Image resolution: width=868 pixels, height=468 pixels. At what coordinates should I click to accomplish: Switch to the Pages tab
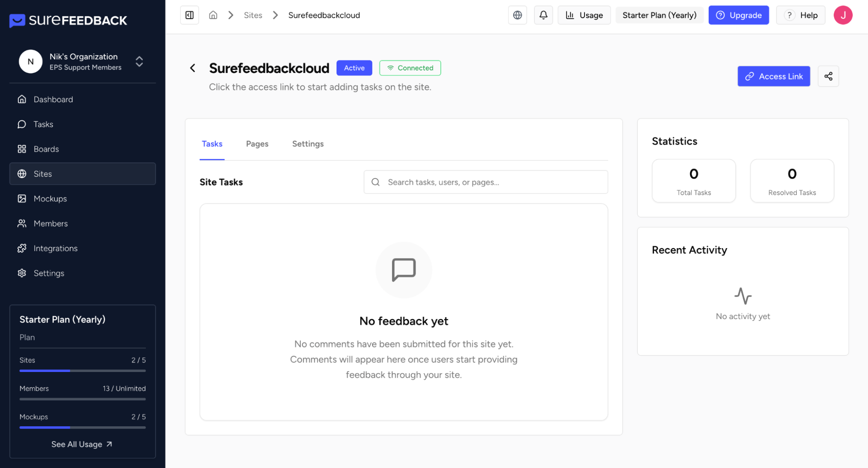pos(257,144)
